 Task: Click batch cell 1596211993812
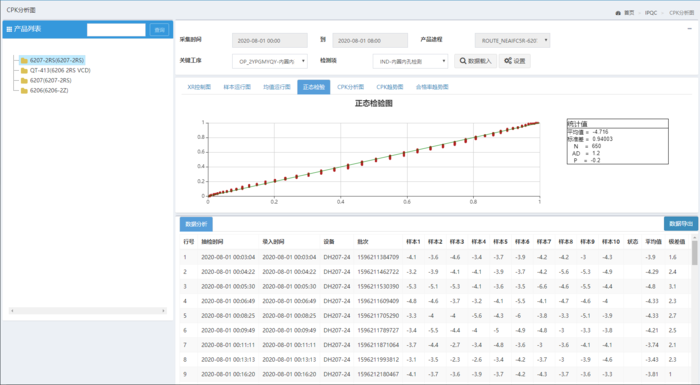pyautogui.click(x=378, y=360)
